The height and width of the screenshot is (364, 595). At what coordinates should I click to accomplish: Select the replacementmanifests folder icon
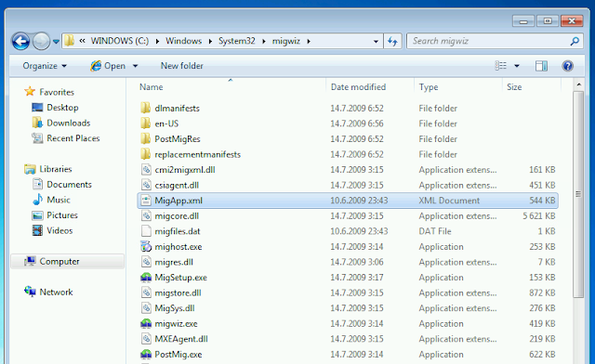click(146, 154)
